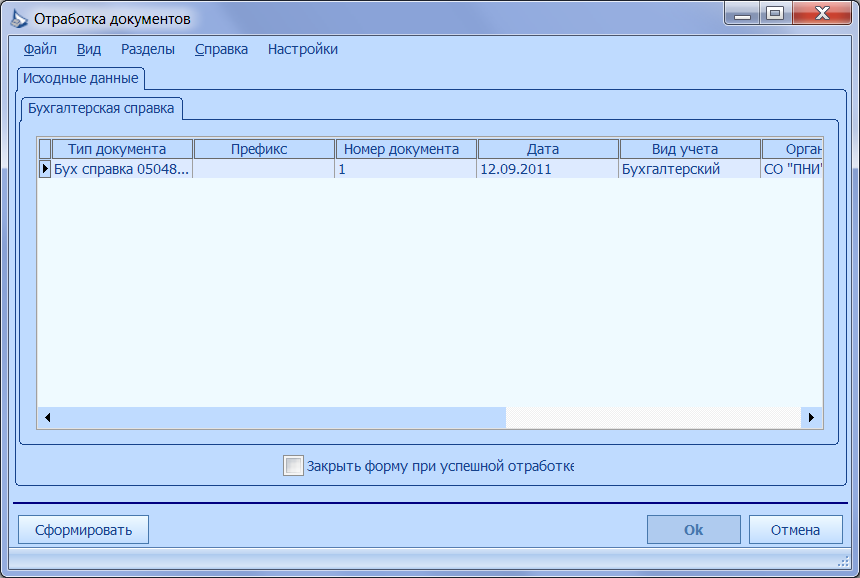Switch to the Исходные данные tab
Viewport: 860px width, 578px height.
click(x=81, y=78)
